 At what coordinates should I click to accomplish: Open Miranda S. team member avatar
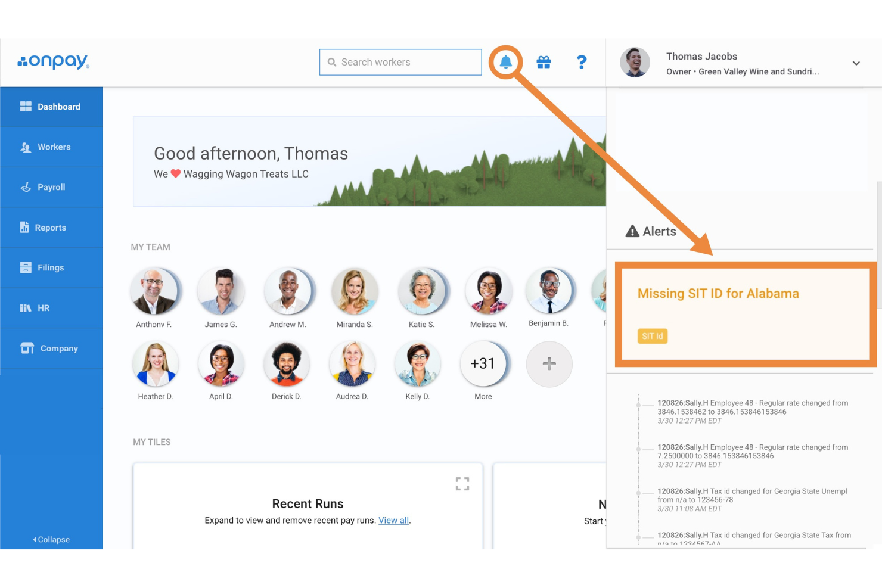[355, 291]
